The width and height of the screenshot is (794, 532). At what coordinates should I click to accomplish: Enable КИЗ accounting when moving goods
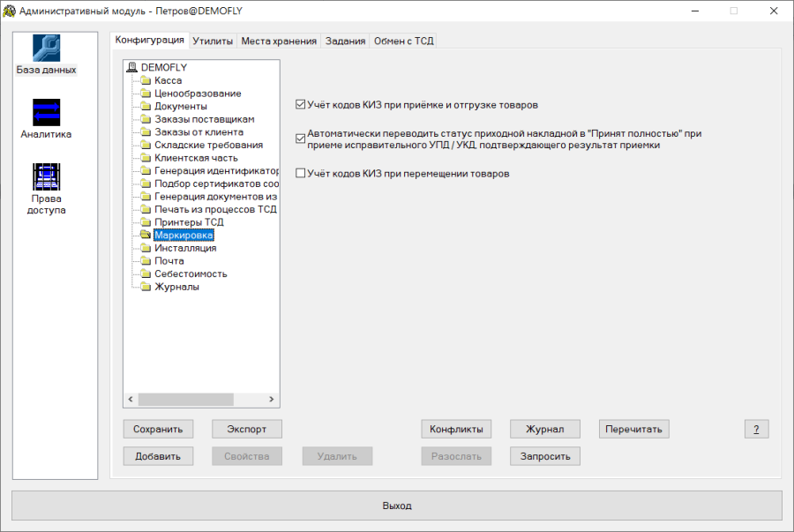point(300,173)
